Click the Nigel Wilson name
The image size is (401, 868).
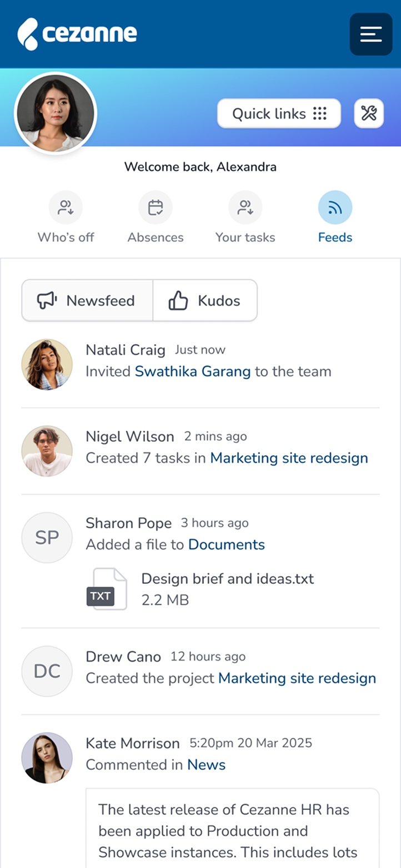pos(130,436)
